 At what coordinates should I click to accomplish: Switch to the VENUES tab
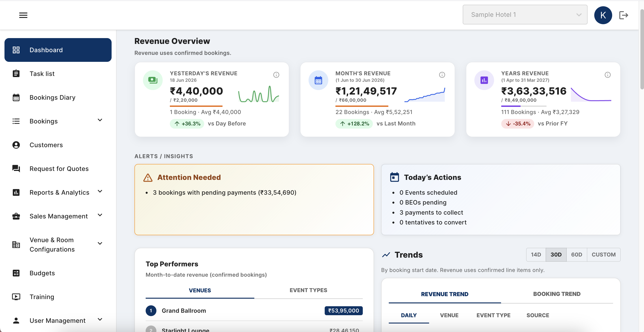click(200, 290)
